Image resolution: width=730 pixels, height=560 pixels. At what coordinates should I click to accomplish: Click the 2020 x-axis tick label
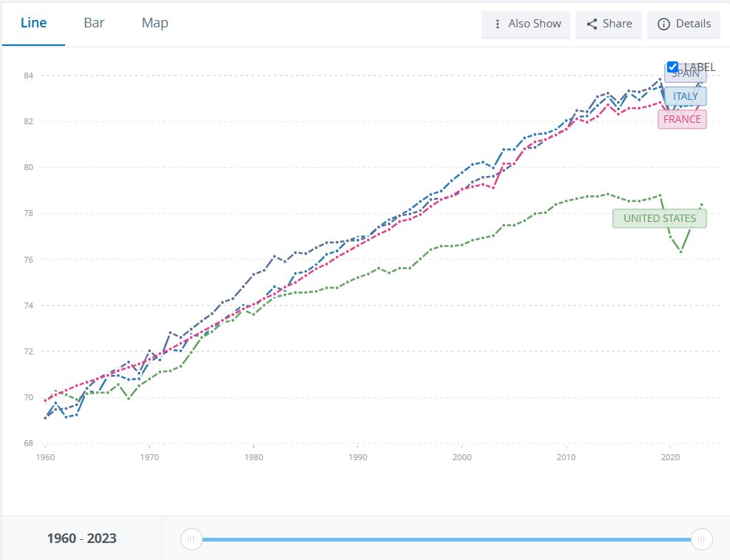point(670,457)
